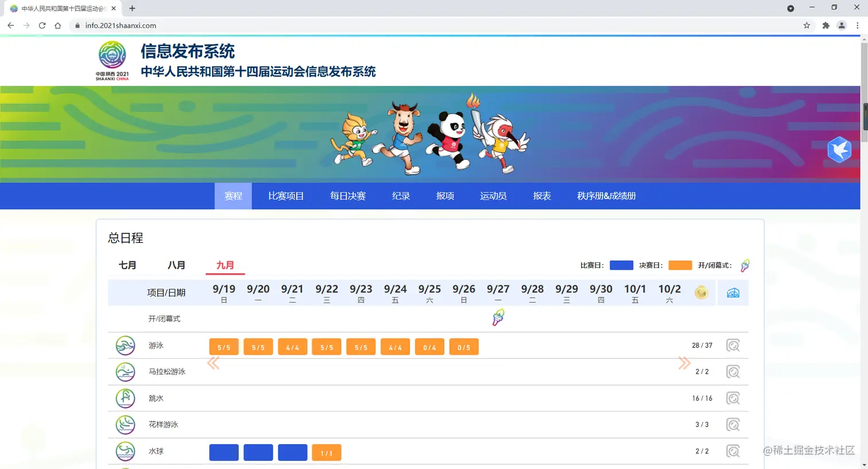The image size is (868, 469).
Task: View details for 水球 row magnifier
Action: (733, 451)
